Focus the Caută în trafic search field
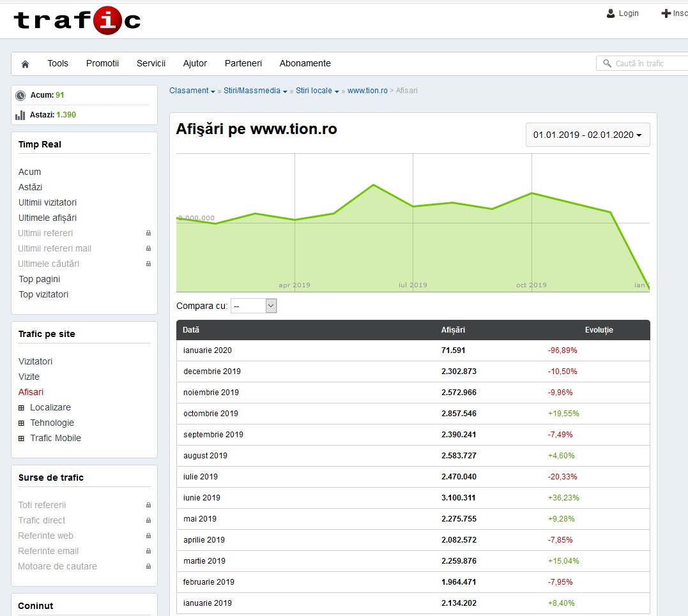 [x=645, y=64]
